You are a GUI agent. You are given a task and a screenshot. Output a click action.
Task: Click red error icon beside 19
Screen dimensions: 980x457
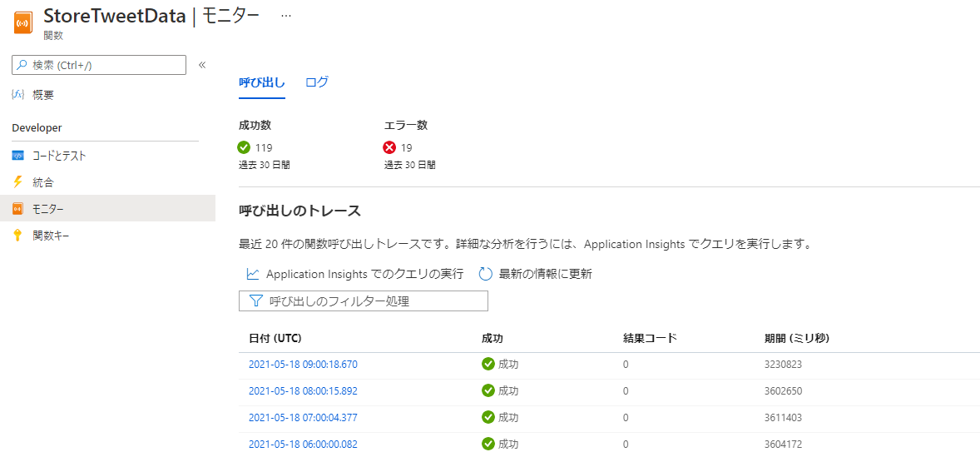390,147
